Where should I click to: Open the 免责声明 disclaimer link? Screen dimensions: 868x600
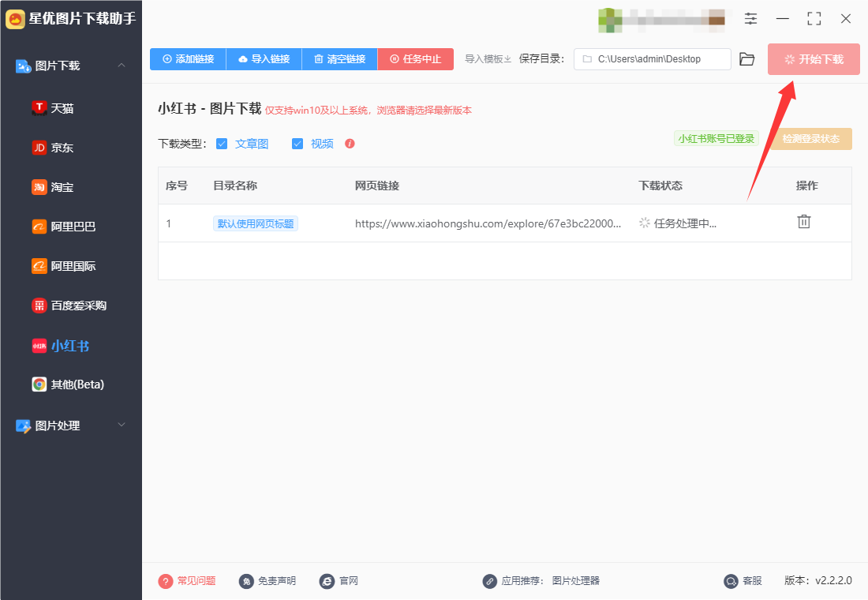point(277,580)
